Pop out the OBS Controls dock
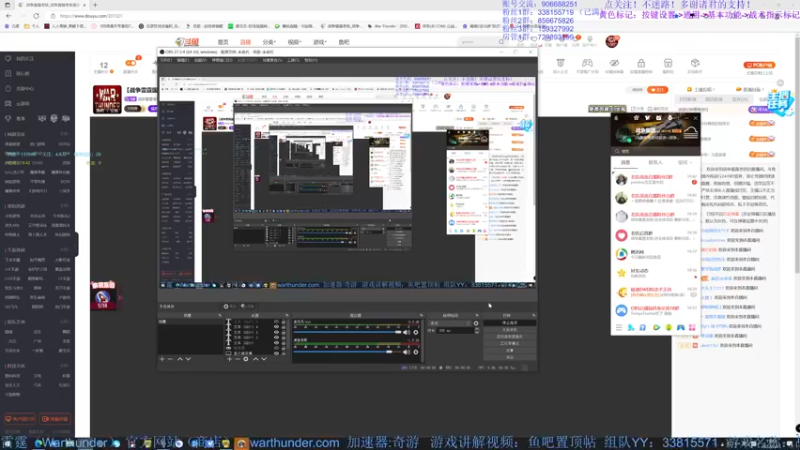 [533, 315]
